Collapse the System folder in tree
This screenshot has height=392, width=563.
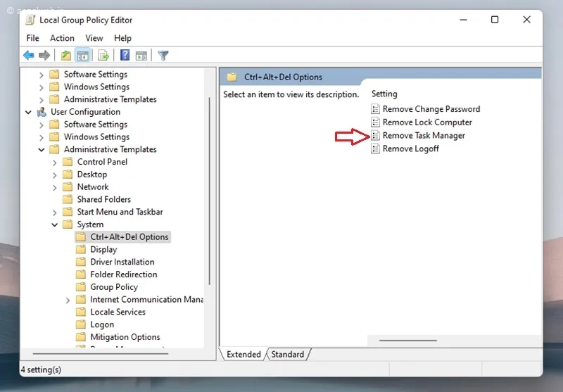pyautogui.click(x=55, y=225)
